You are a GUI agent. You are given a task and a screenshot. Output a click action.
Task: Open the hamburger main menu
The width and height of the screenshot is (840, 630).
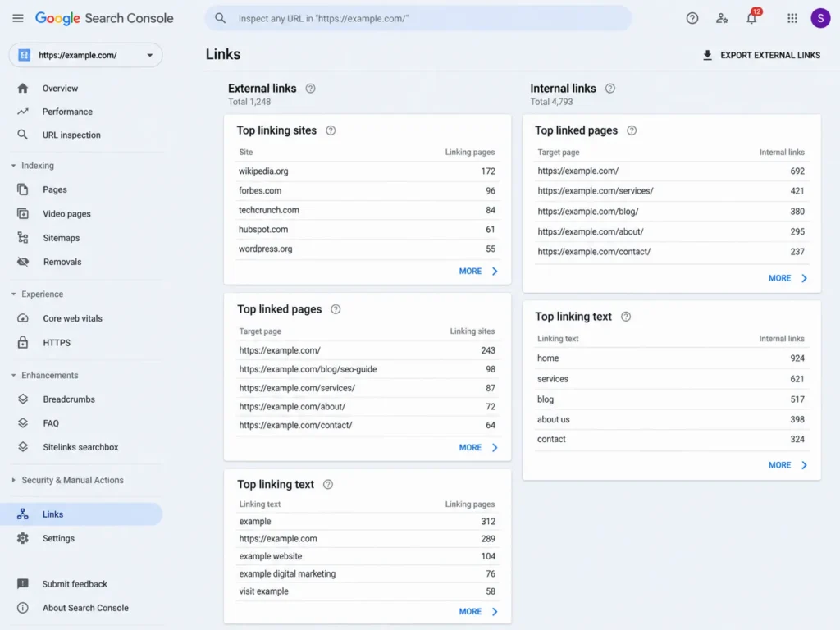pyautogui.click(x=18, y=18)
